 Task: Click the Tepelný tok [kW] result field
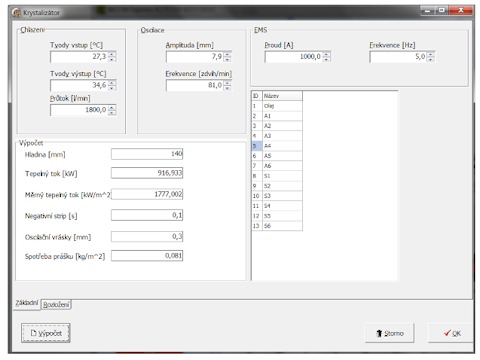pyautogui.click(x=147, y=173)
